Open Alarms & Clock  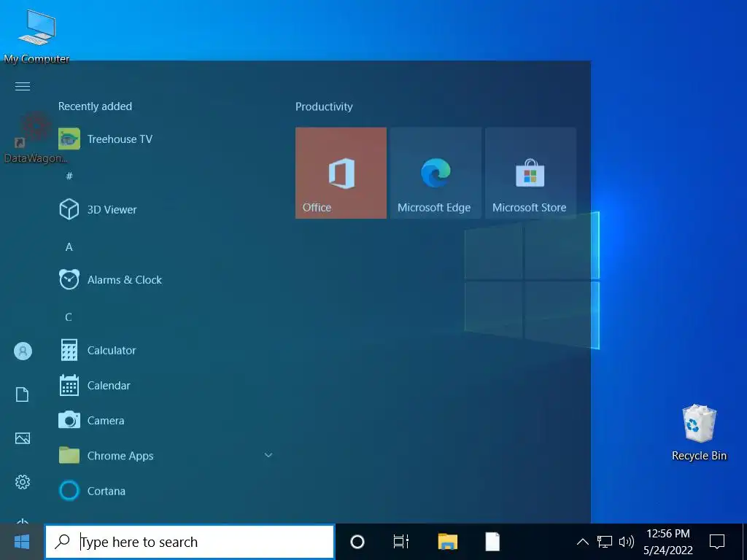(165, 279)
